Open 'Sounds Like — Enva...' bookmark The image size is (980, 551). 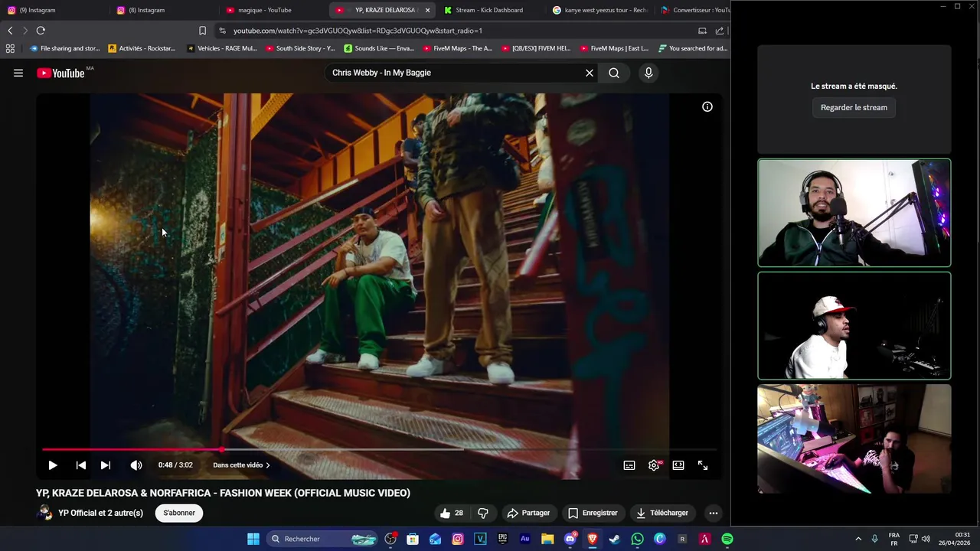point(379,48)
